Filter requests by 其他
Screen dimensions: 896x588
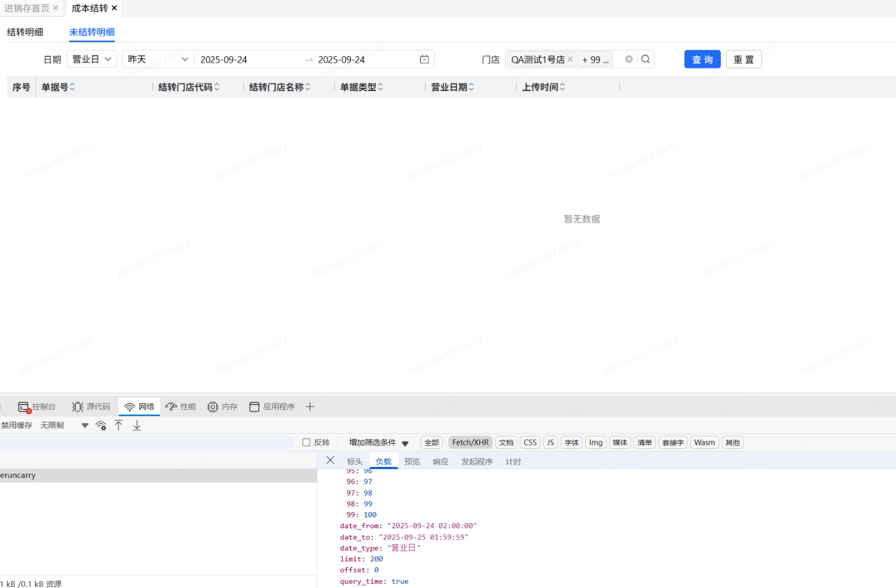pos(733,442)
